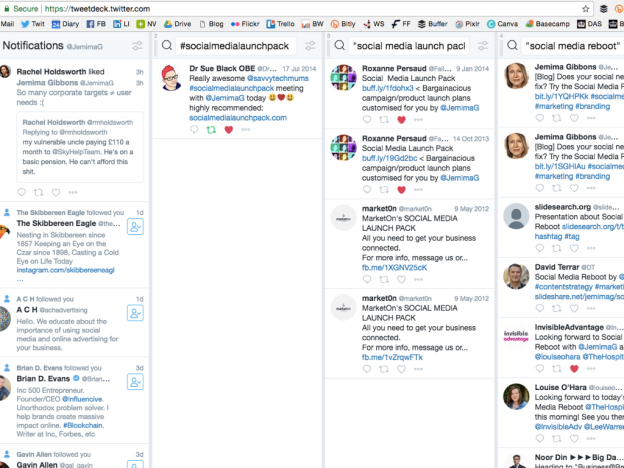Open InvisibleAdvantage logo avatar
Viewport: 624px width, 468px height.
[516, 336]
